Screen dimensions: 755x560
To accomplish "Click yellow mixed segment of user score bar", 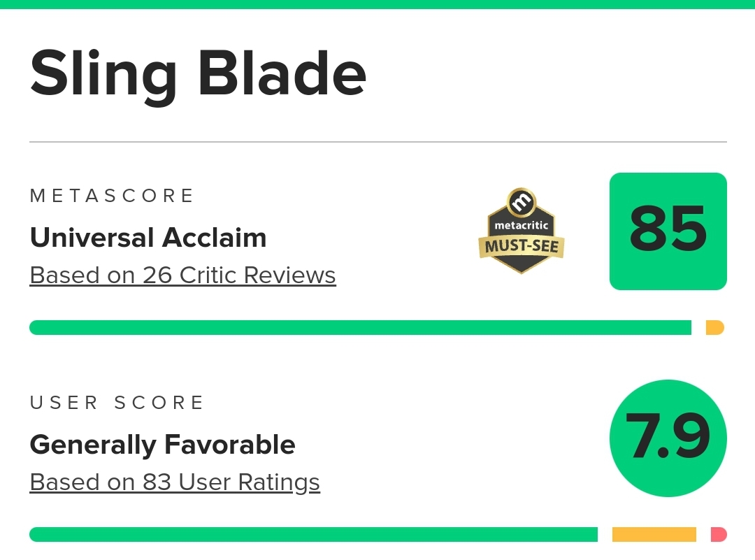I will point(654,534).
